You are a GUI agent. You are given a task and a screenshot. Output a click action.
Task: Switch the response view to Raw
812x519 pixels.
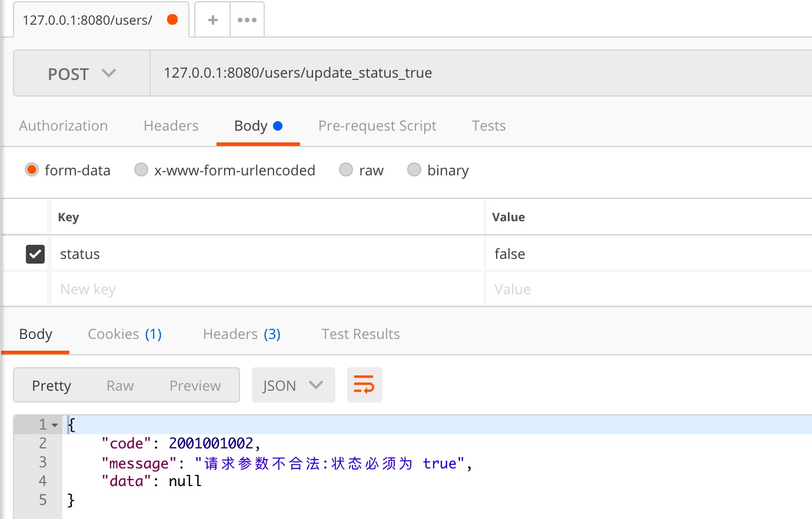(120, 385)
